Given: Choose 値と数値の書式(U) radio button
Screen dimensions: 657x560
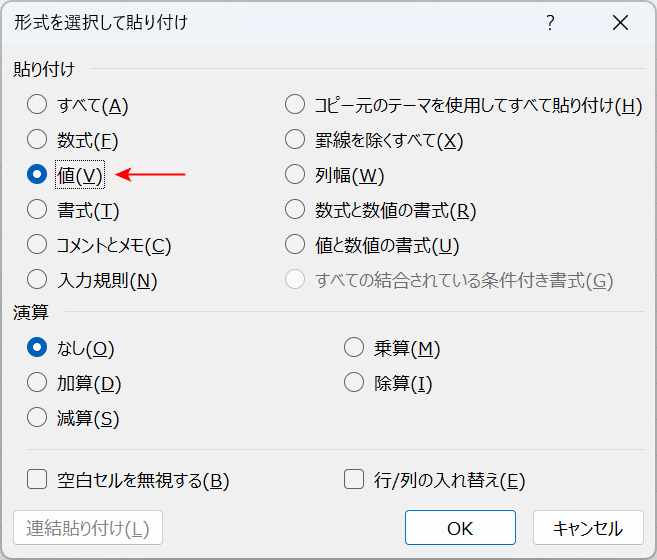Looking at the screenshot, I should pos(295,245).
